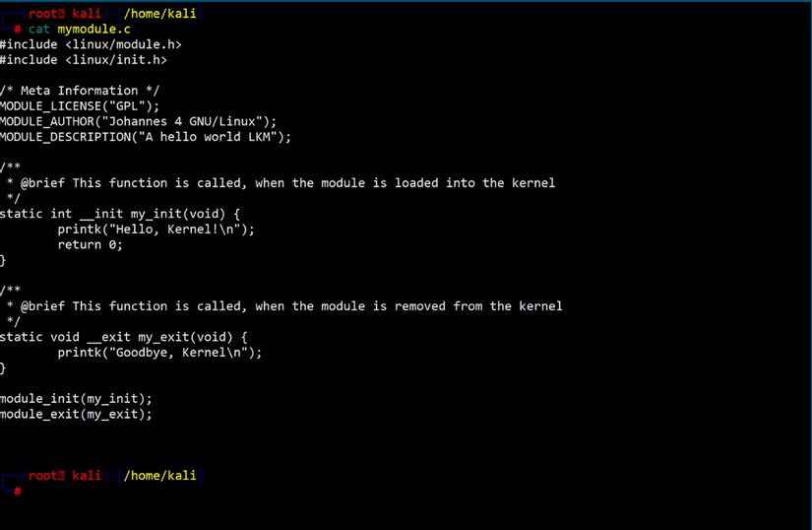The width and height of the screenshot is (812, 530).
Task: Click the /home/kali path in the bottom prompt
Action: (160, 476)
